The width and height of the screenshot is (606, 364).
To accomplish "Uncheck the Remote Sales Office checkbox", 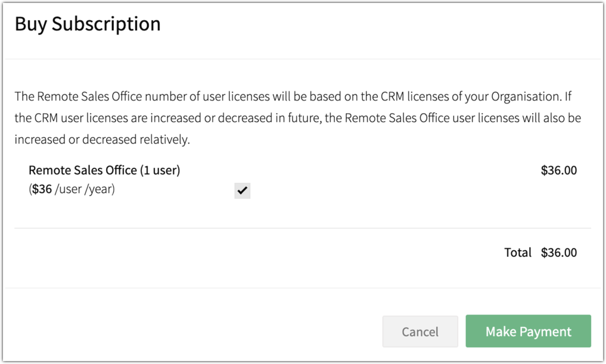I will click(242, 191).
